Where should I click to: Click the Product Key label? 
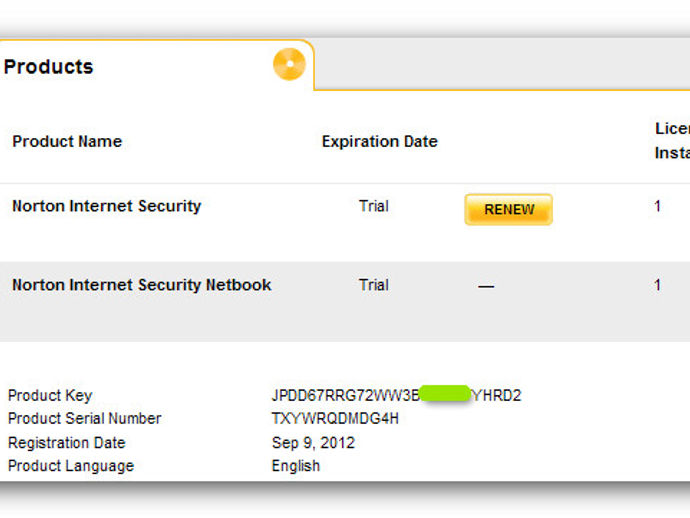click(50, 395)
